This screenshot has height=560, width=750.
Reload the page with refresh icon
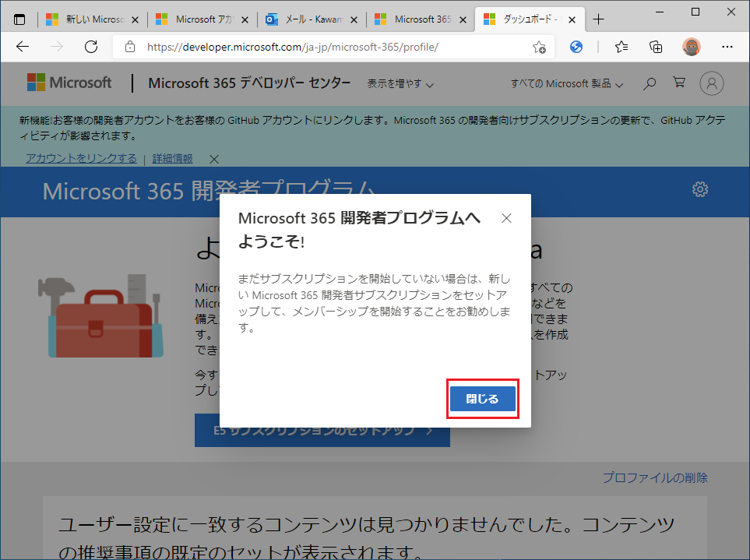[x=91, y=47]
